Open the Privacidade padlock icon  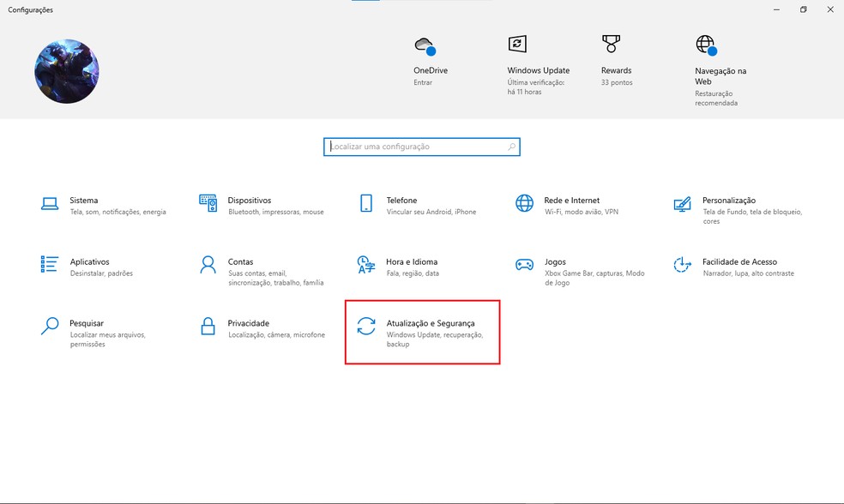208,326
